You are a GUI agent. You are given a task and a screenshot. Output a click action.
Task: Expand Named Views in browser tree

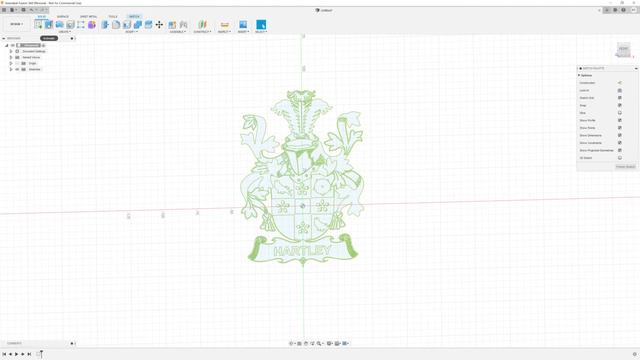click(x=11, y=58)
